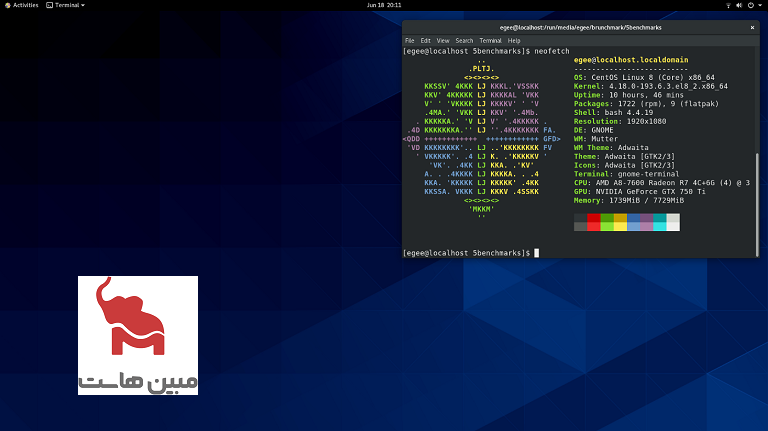Click the Shell: bash 4.4.19 line
768x431 pixels.
(613, 113)
